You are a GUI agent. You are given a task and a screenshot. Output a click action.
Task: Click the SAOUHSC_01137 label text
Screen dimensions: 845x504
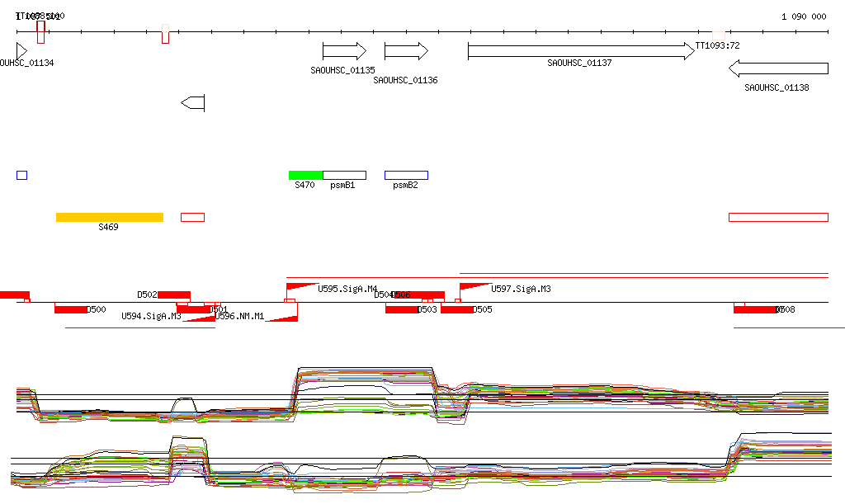[x=579, y=63]
